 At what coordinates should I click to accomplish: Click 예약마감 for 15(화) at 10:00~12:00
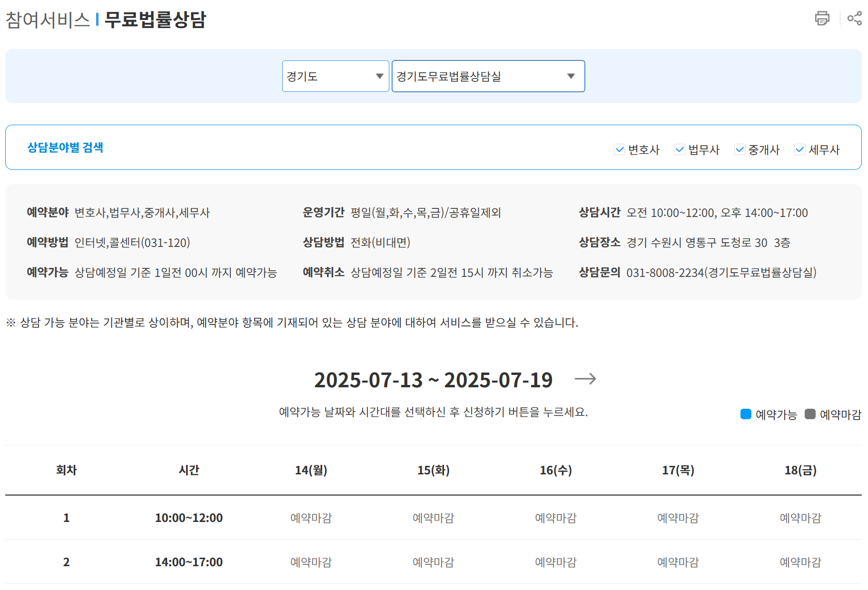(434, 518)
